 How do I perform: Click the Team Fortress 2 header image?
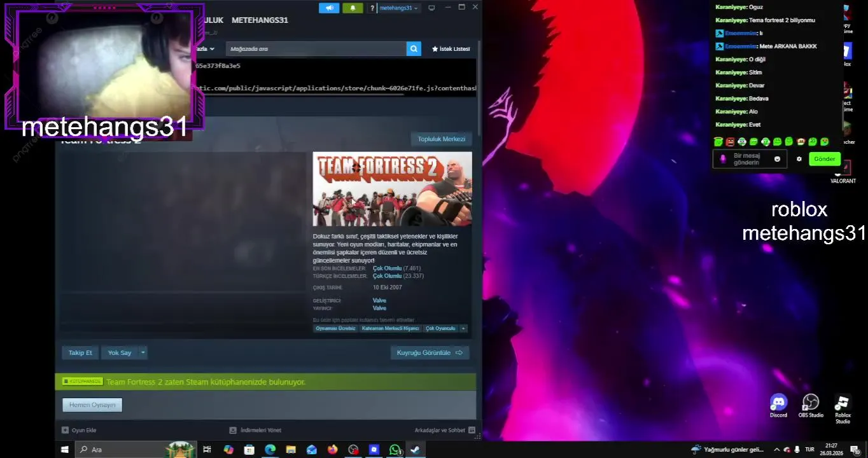pos(392,188)
